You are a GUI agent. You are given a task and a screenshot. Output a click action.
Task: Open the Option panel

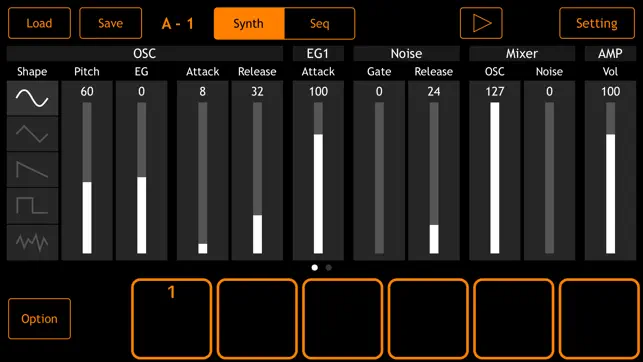[x=39, y=319]
